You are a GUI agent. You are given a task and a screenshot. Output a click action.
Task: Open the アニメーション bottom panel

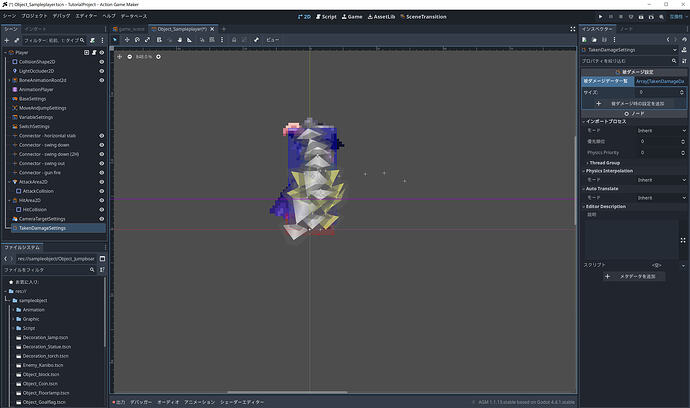click(x=199, y=402)
